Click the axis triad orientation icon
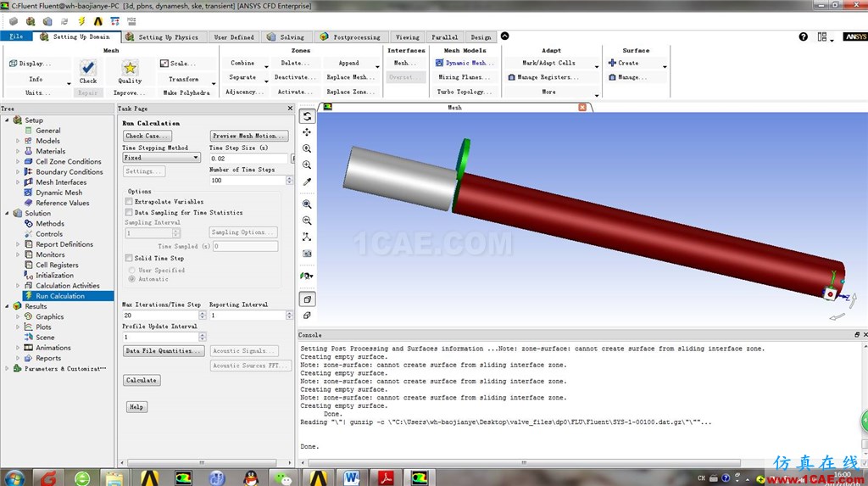 tap(307, 237)
